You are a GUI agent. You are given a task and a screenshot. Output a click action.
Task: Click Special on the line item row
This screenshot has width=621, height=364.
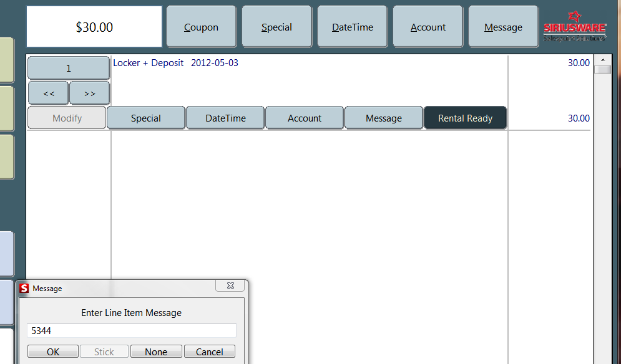coord(145,118)
